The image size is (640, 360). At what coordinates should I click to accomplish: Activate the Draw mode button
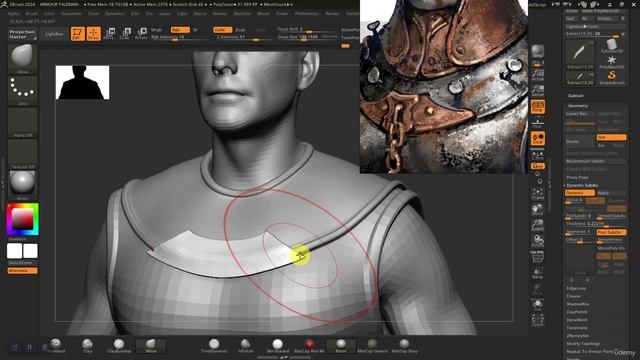click(93, 34)
